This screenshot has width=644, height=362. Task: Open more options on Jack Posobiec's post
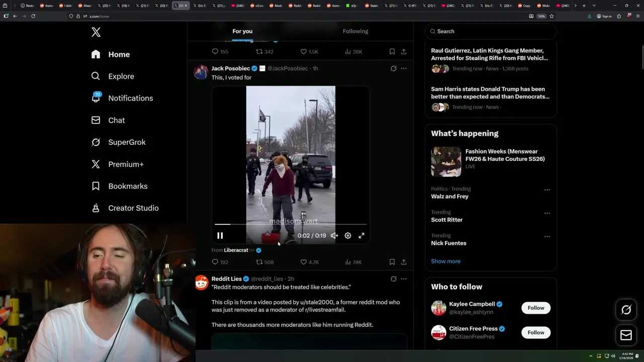pos(404,68)
